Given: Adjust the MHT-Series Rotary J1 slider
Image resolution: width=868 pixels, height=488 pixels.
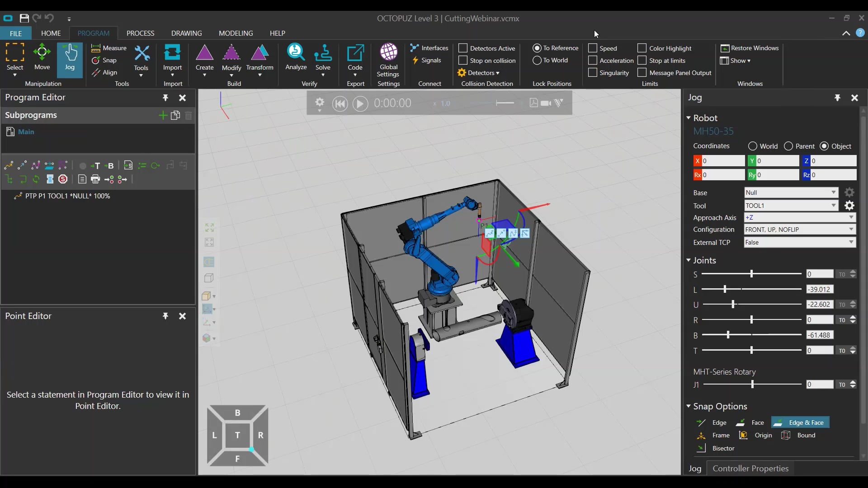Looking at the screenshot, I should [752, 384].
